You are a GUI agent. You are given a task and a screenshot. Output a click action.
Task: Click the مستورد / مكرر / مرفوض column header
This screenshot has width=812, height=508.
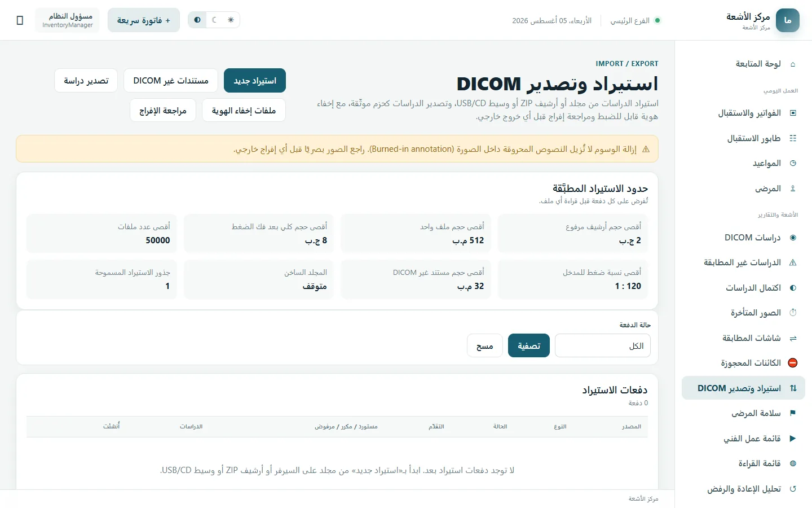pos(346,427)
